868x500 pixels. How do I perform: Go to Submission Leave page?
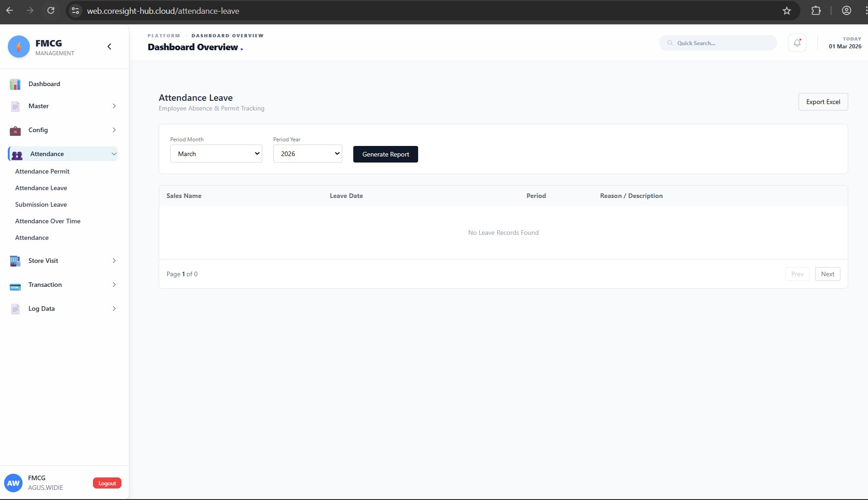(x=41, y=204)
